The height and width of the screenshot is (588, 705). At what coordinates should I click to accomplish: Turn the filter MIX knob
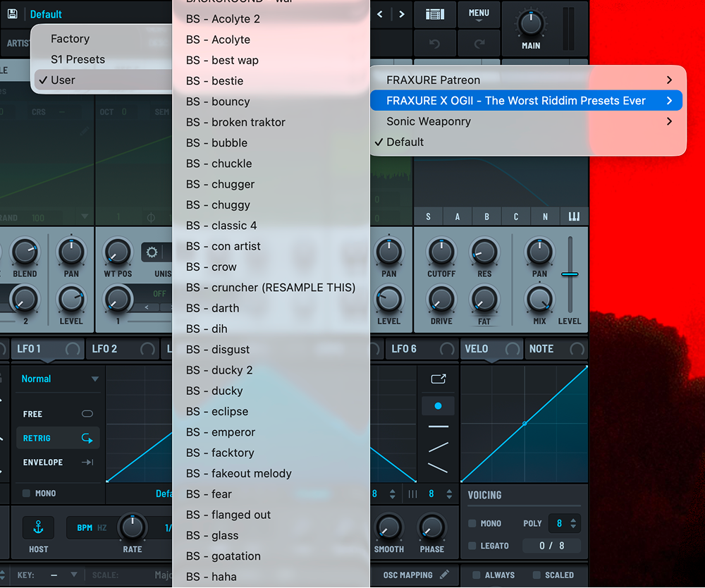(539, 300)
